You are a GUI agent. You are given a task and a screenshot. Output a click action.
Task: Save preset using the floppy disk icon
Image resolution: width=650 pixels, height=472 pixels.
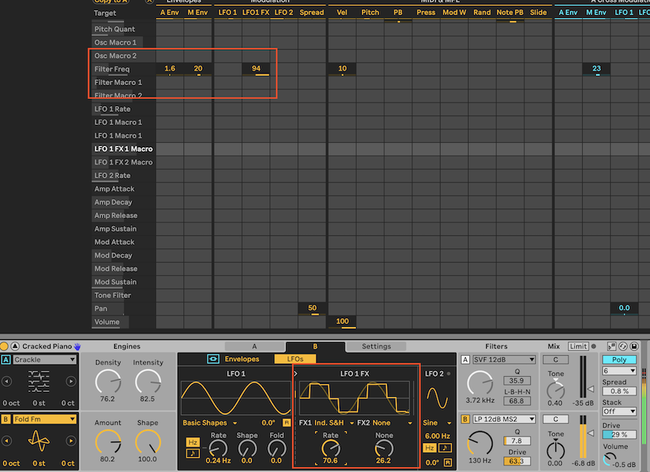tap(634, 346)
